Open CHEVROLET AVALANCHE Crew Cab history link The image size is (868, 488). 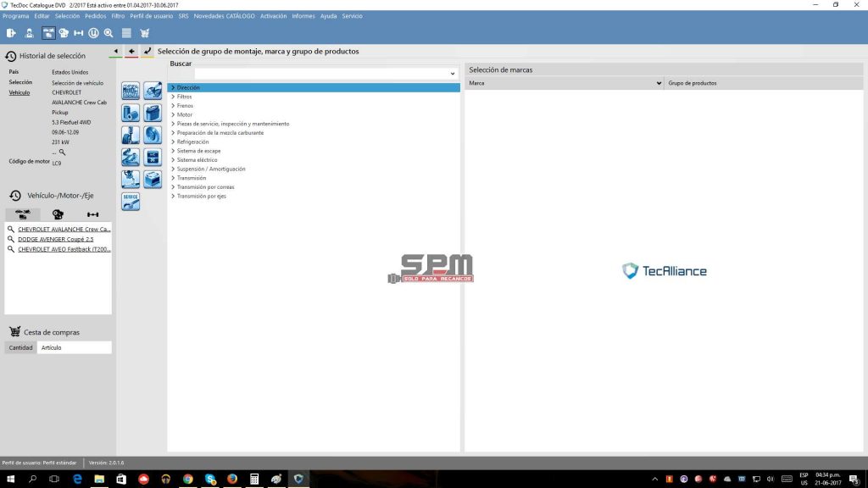click(64, 229)
